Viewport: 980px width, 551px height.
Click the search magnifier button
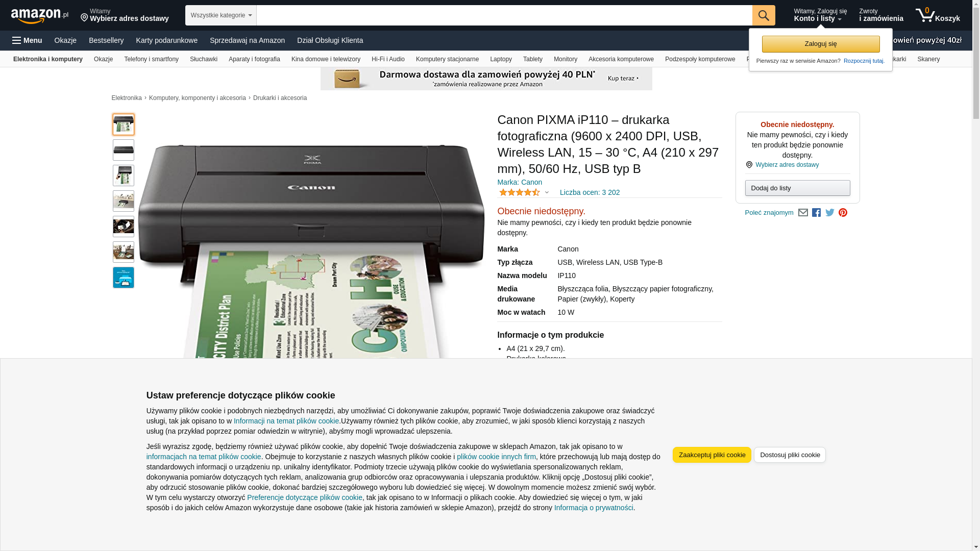(x=763, y=15)
